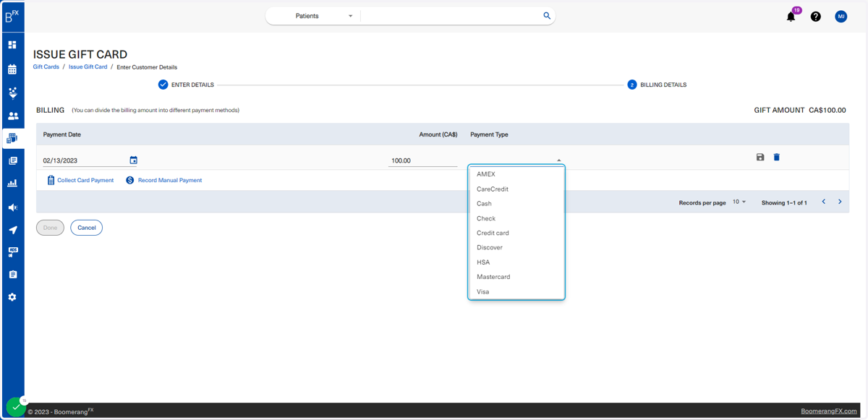Open the clipboard icon in sidebar

[x=12, y=275]
